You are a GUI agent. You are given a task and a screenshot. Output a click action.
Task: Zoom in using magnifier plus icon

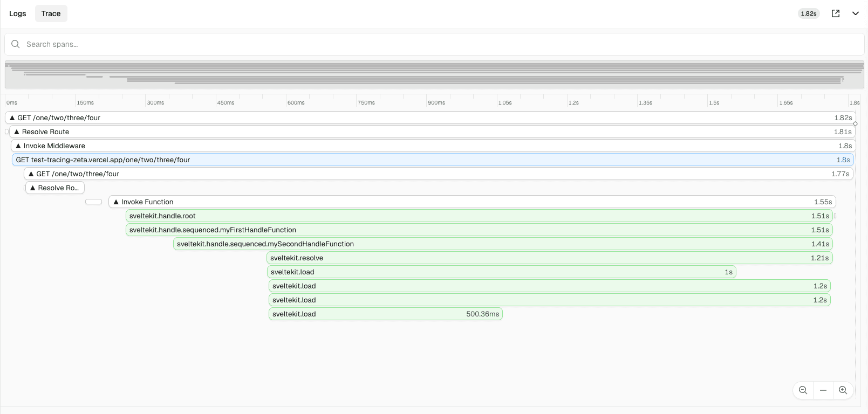pos(843,390)
